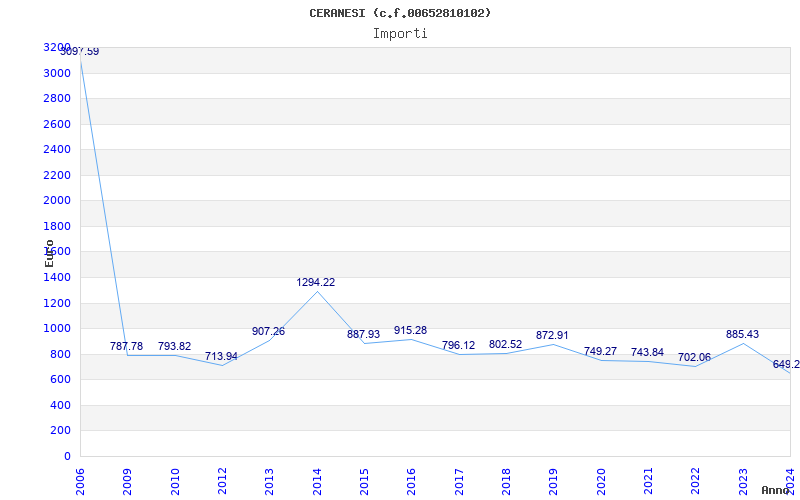Screen dimensions: 800x500
Task: Click the 1294.22 data label
Action: click(x=316, y=282)
